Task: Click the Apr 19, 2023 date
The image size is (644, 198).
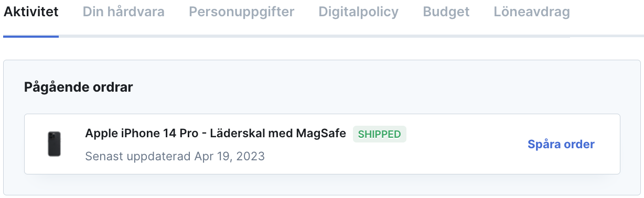Action: 229,156
